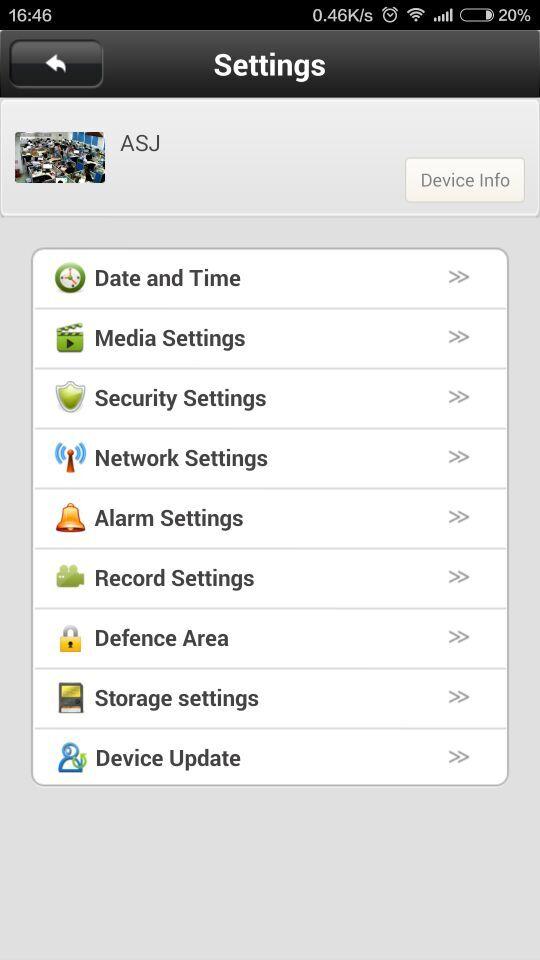Open the Media Settings menu item

(270, 339)
